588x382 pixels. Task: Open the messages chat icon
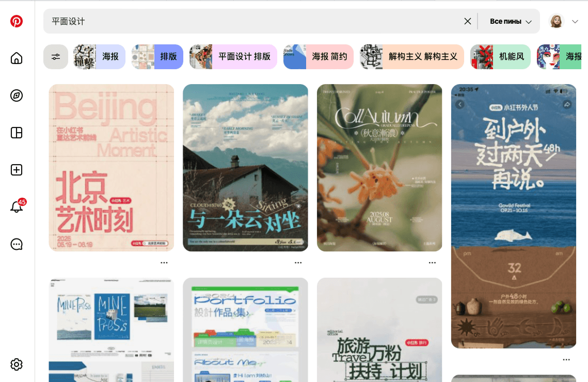pos(17,244)
